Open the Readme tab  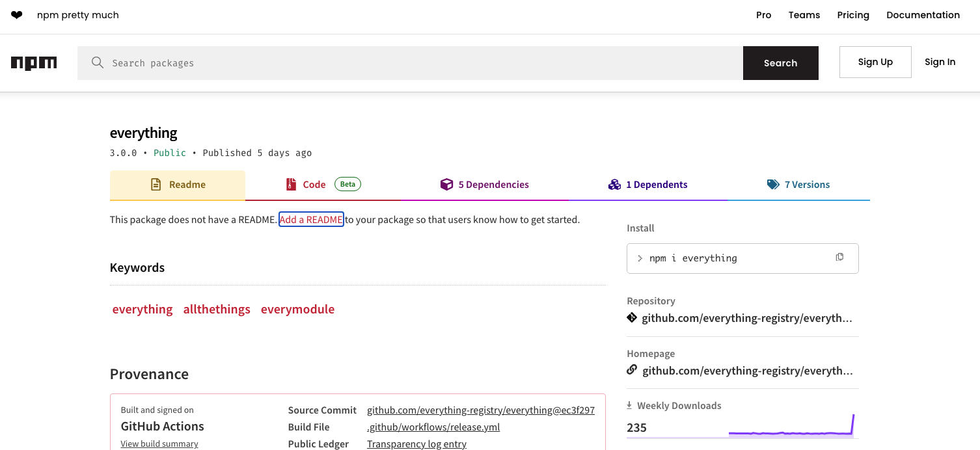[x=178, y=185]
